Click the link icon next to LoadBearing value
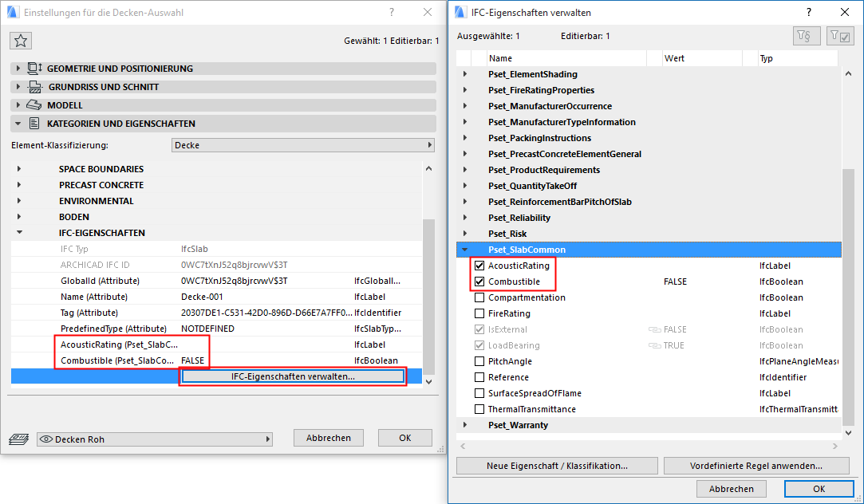Screen dimensions: 864x504 tap(654, 345)
